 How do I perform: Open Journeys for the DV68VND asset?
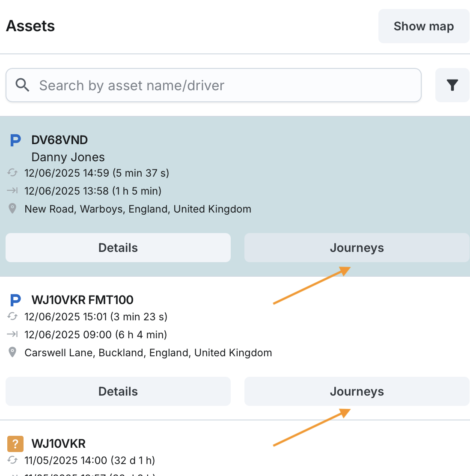click(357, 248)
